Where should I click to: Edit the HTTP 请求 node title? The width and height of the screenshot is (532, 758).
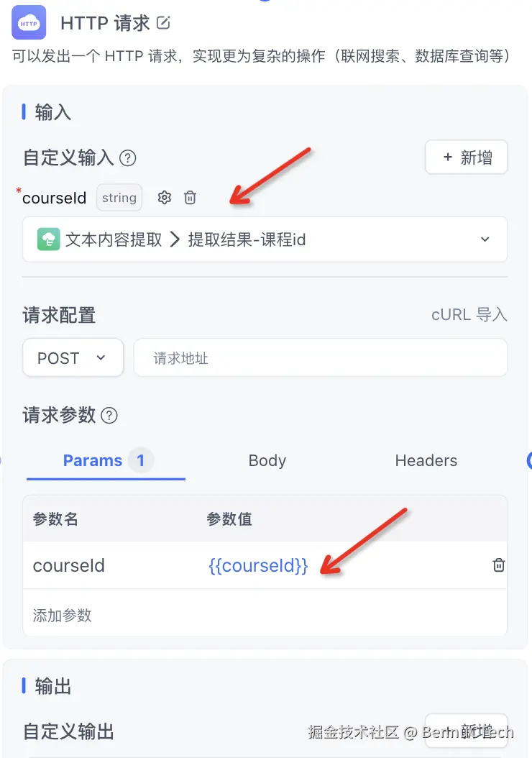coord(163,23)
